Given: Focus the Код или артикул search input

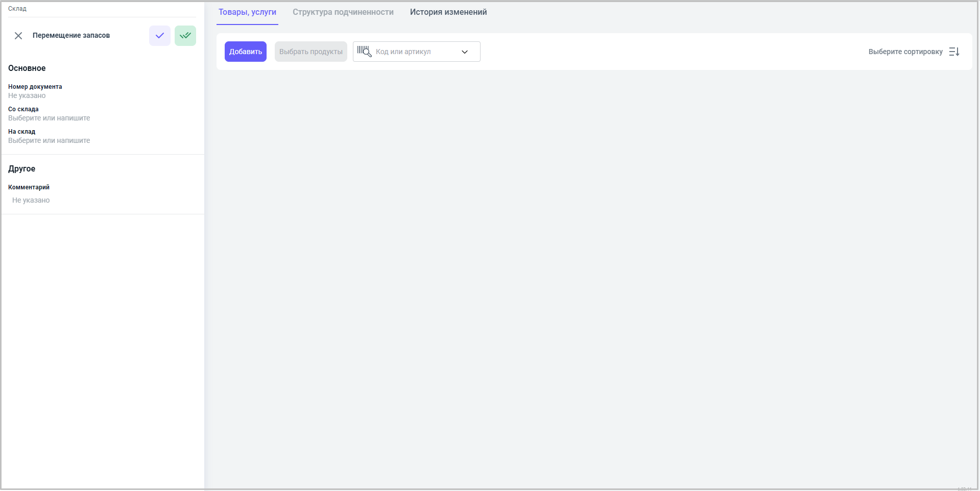Looking at the screenshot, I should pos(414,52).
